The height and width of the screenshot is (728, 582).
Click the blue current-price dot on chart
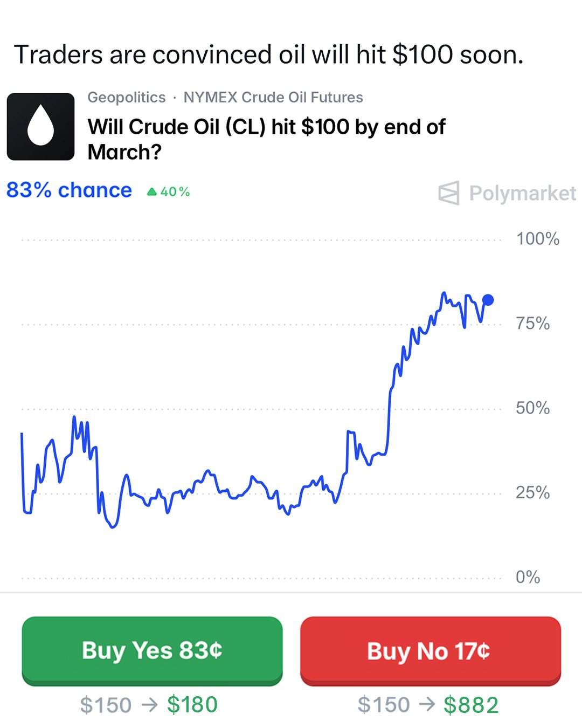[488, 300]
